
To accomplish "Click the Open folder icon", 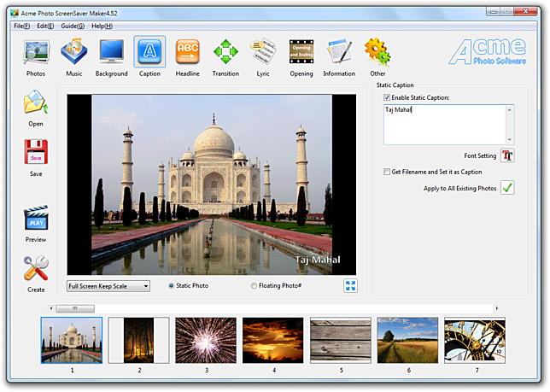I will click(36, 102).
